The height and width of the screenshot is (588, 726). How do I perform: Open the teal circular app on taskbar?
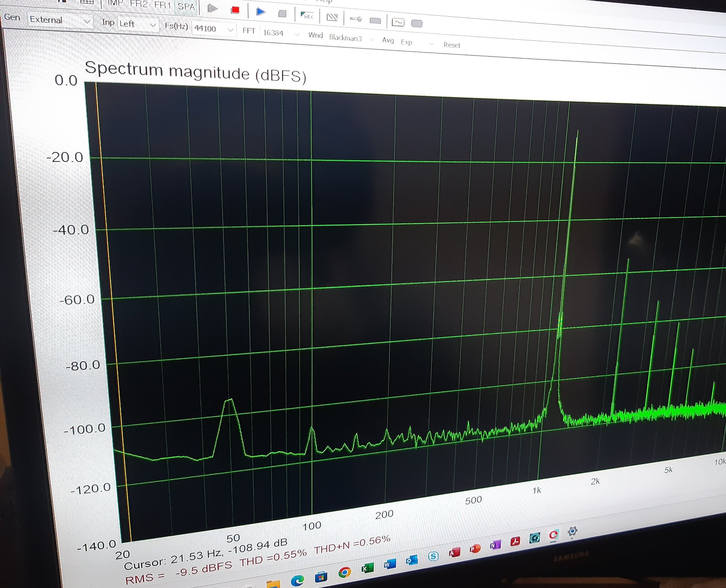535,538
